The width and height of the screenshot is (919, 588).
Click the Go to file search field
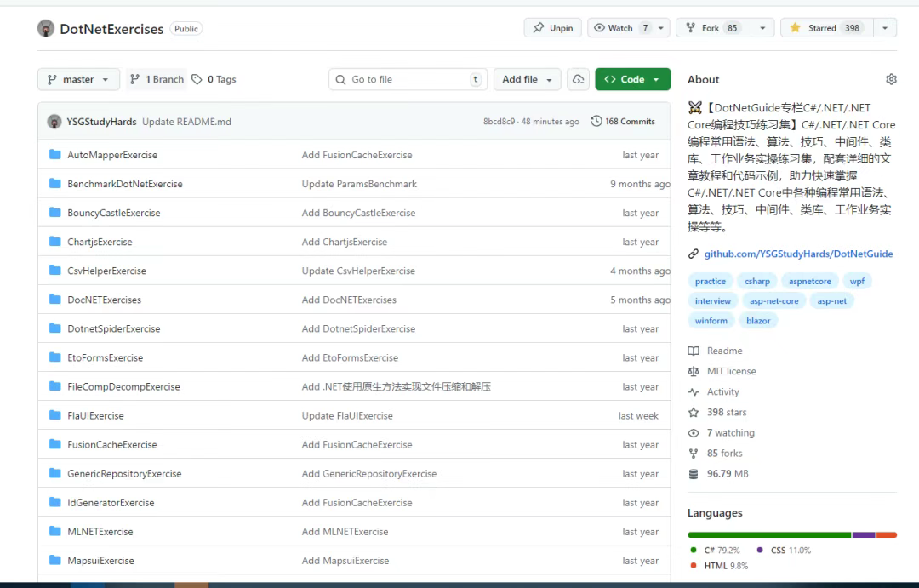pyautogui.click(x=408, y=79)
